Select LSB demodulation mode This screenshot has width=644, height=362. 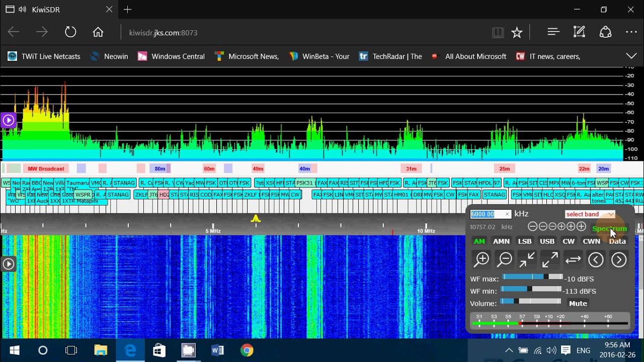(525, 241)
